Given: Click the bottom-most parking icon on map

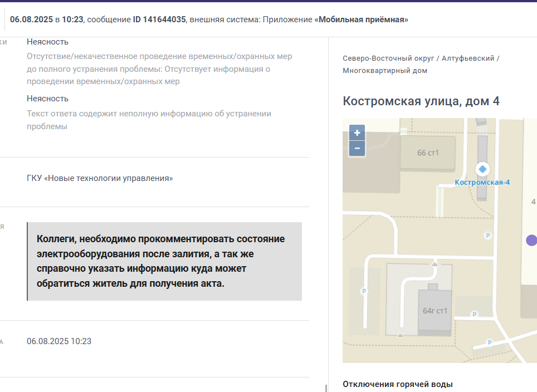Looking at the screenshot, I should pyautogui.click(x=490, y=342).
